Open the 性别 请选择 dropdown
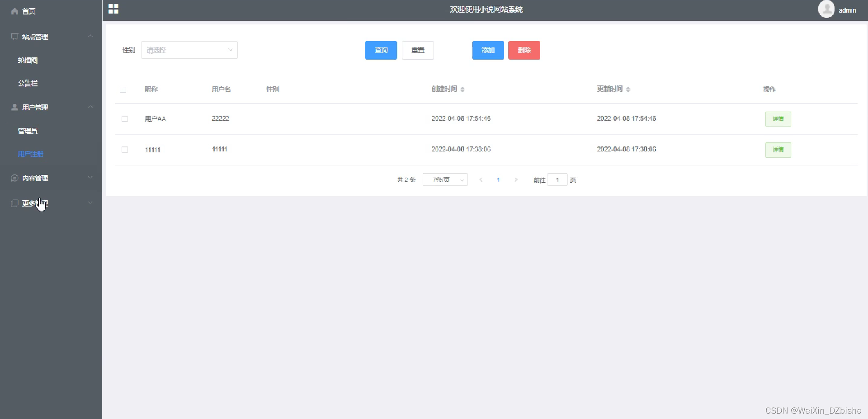Screen dimensions: 868x419 [189, 50]
